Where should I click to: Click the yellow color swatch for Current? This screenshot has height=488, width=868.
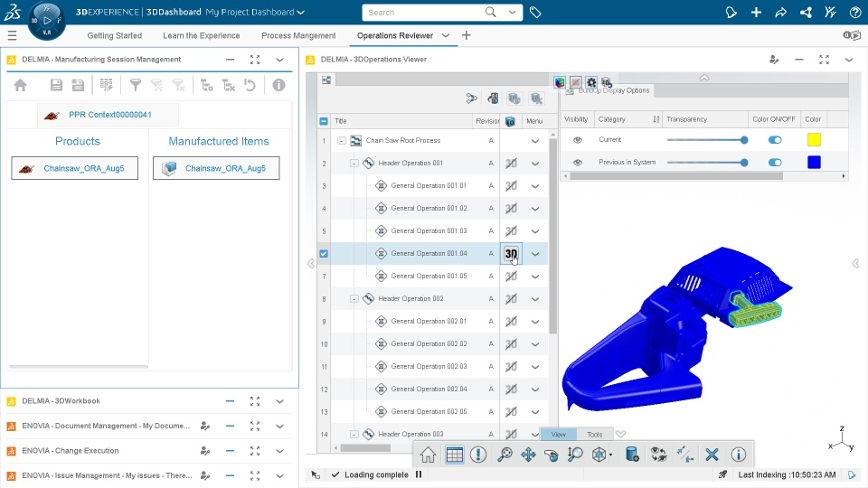point(814,140)
